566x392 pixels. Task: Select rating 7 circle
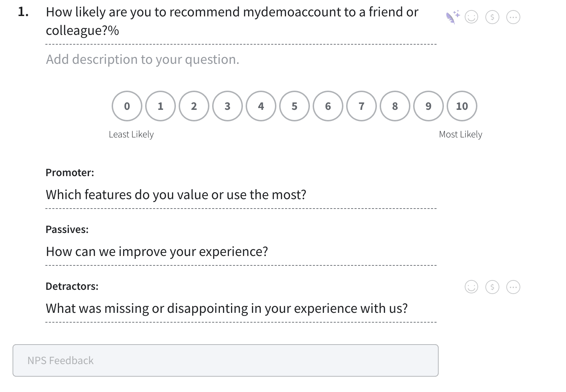click(x=362, y=106)
